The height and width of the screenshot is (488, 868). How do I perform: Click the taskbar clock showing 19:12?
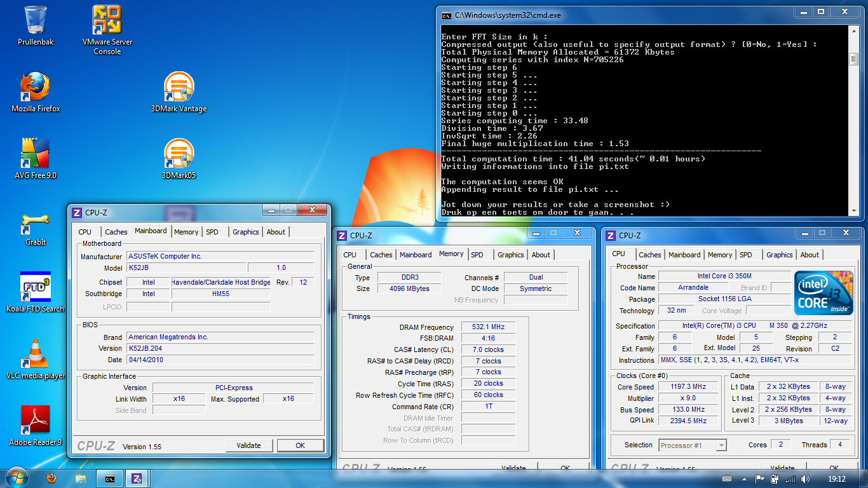(836, 479)
